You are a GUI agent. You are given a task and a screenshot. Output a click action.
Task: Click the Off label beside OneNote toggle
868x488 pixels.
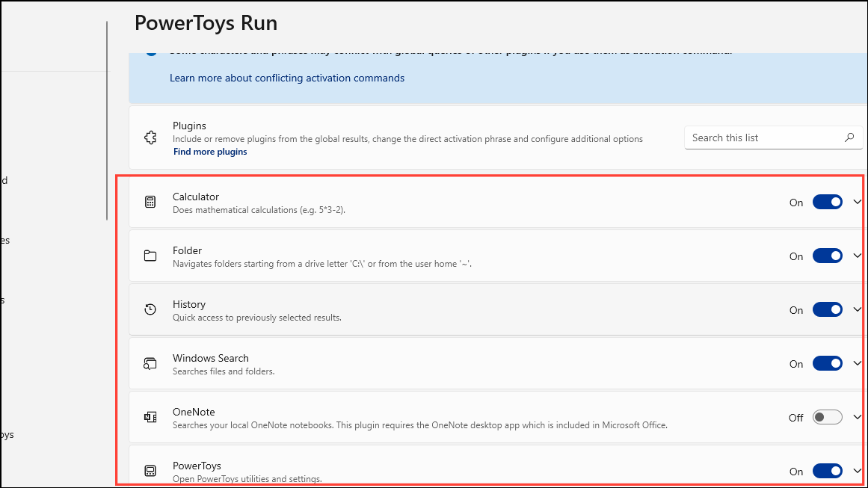796,418
